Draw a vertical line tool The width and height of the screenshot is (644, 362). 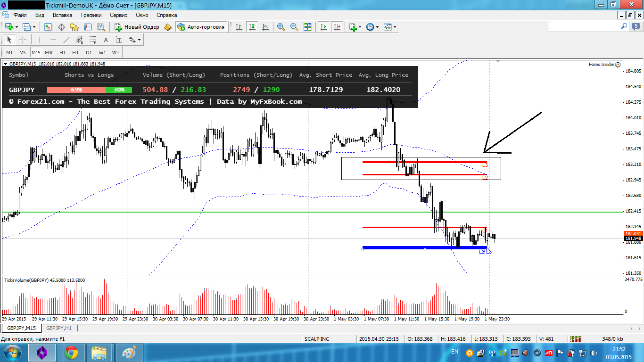coord(40,40)
